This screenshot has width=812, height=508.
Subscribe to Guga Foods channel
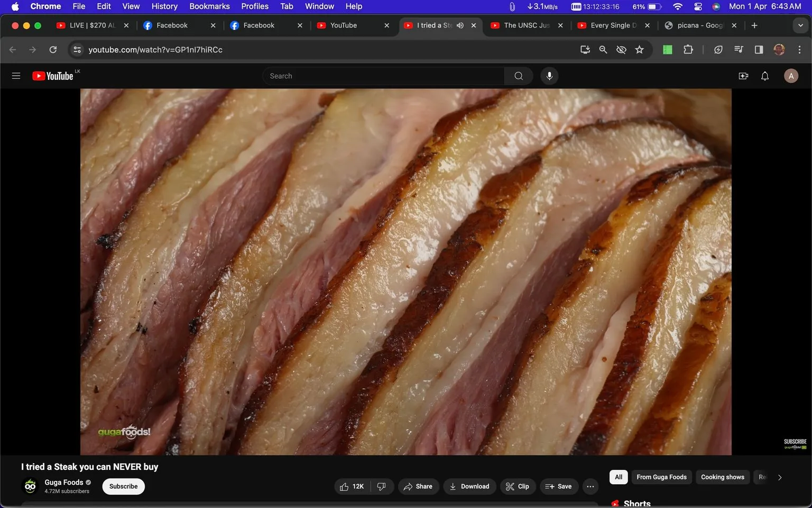pos(123,486)
